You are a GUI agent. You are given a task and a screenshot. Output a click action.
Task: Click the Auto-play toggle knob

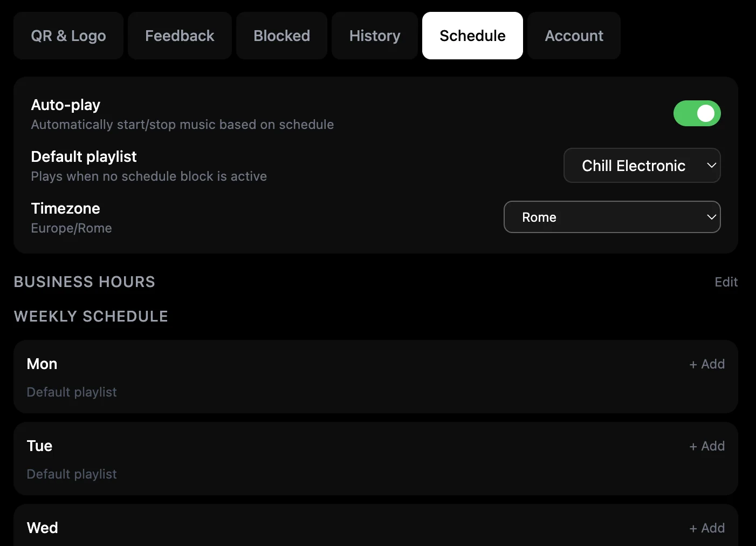pos(707,113)
